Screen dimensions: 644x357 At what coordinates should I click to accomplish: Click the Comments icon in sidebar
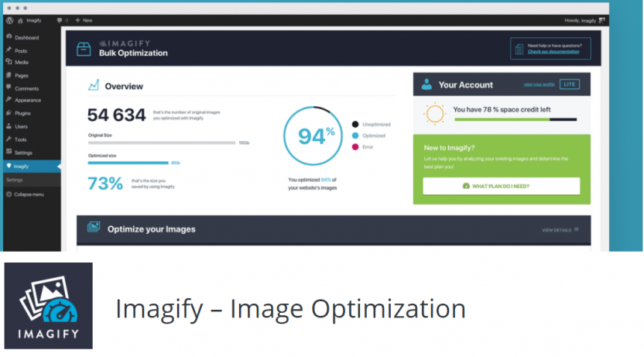[x=9, y=88]
